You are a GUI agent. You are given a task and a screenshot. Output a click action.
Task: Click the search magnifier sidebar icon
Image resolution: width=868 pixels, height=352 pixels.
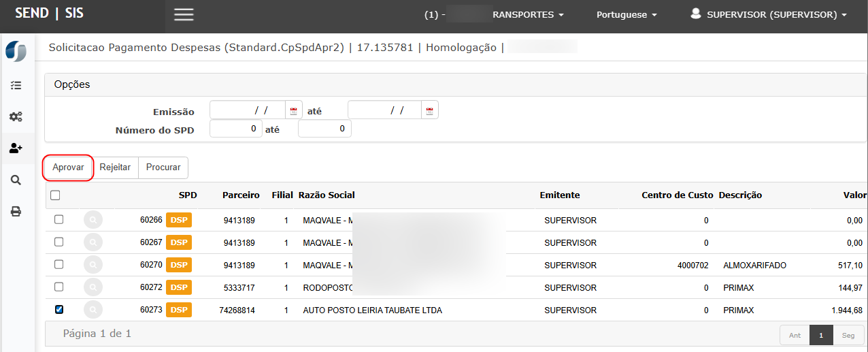[x=15, y=180]
